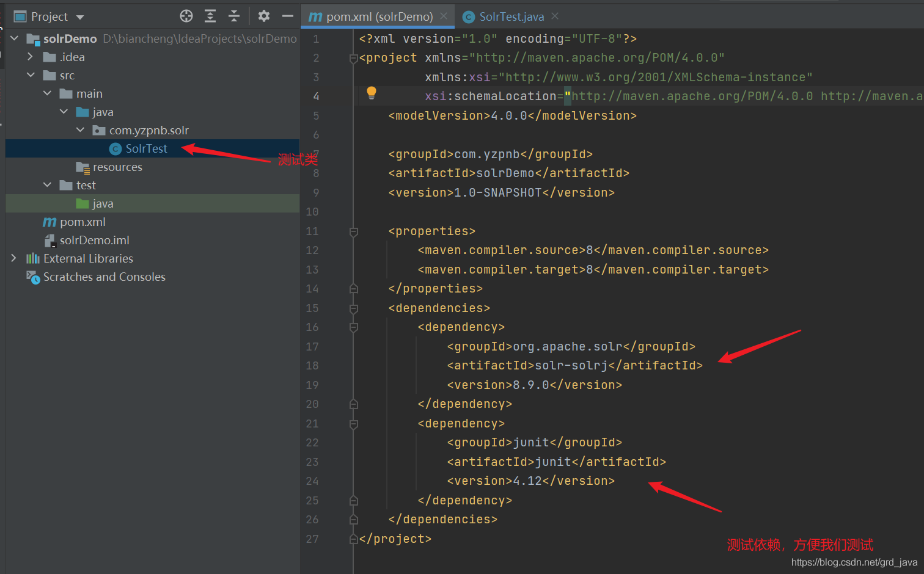Hide the Project tool window
The image size is (924, 574).
point(287,16)
